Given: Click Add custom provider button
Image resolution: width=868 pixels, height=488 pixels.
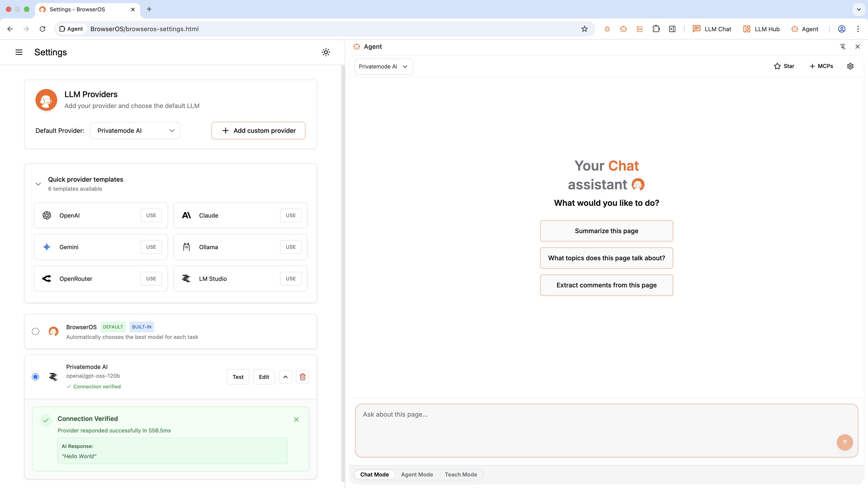Looking at the screenshot, I should [258, 131].
